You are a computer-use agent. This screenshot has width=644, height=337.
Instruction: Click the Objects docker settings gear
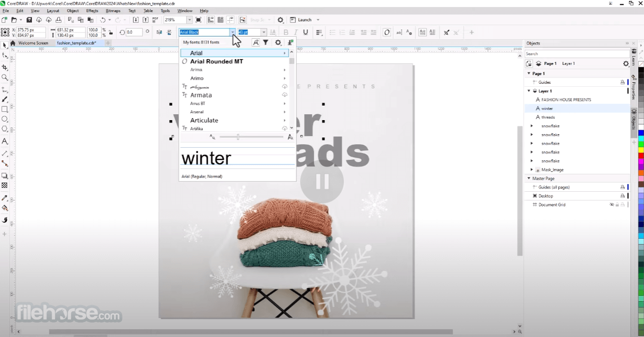click(626, 63)
